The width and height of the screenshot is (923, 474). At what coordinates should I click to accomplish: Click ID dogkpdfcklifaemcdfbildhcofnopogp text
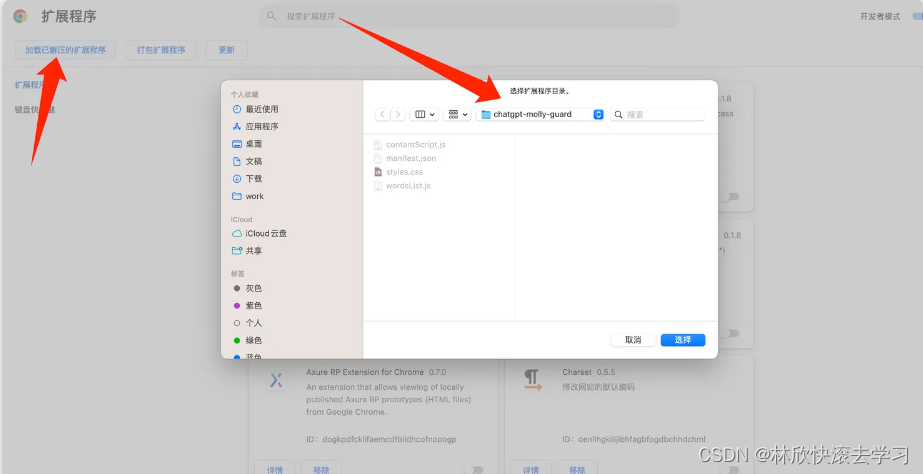(381, 439)
